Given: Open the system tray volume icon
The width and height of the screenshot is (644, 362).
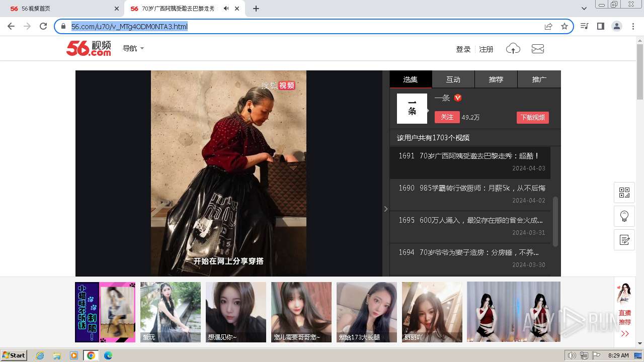Looking at the screenshot, I should pyautogui.click(x=572, y=355).
